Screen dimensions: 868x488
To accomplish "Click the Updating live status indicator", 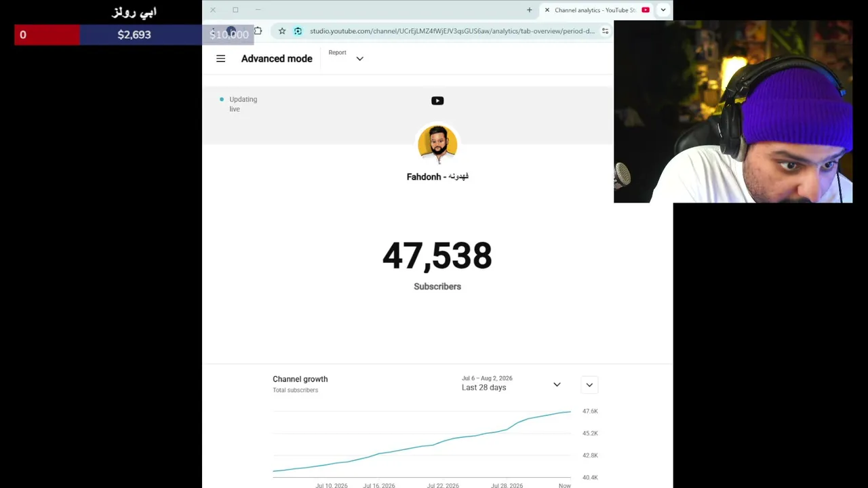I will pyautogui.click(x=238, y=104).
